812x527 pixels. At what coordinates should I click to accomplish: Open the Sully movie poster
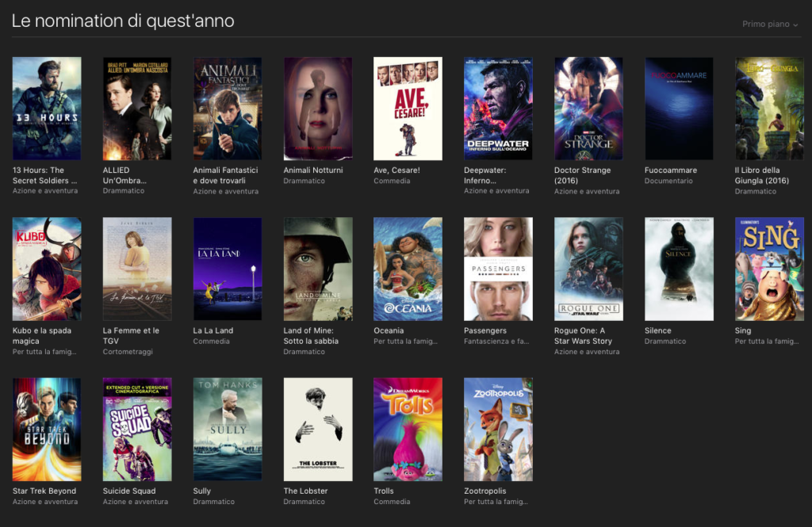228,430
